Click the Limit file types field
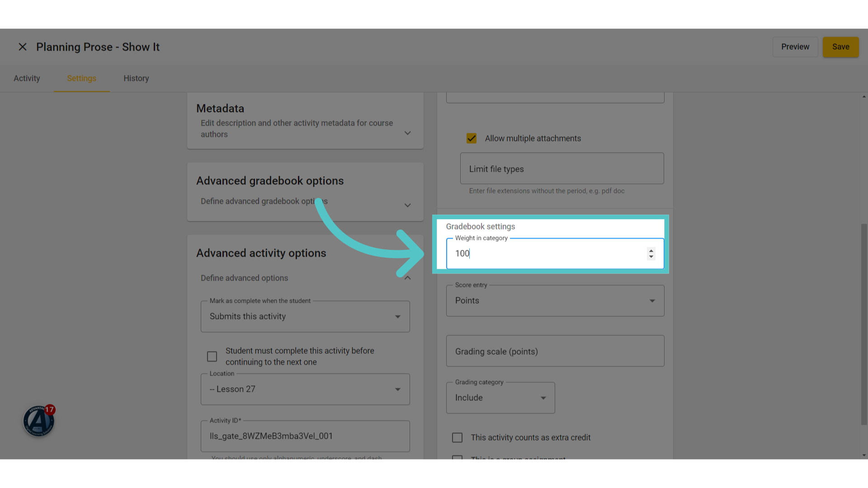Screen dimensions: 868x488 pyautogui.click(x=562, y=169)
